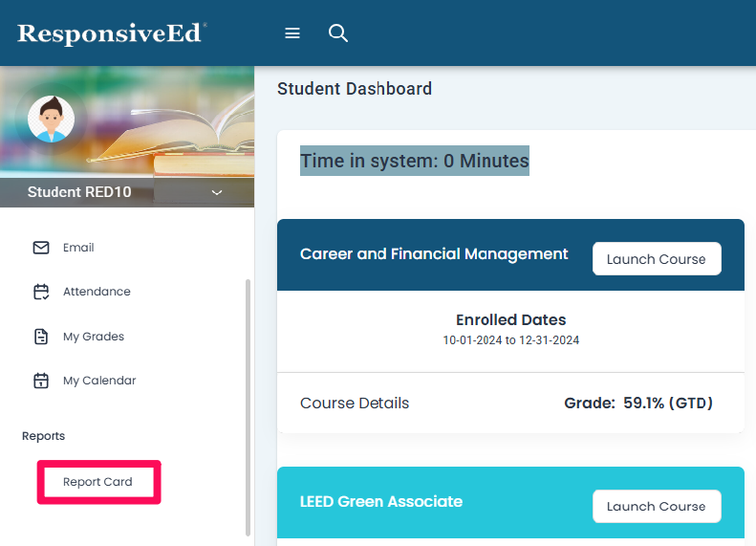Click the Attendance calendar-check icon
756x546 pixels.
[x=41, y=292]
